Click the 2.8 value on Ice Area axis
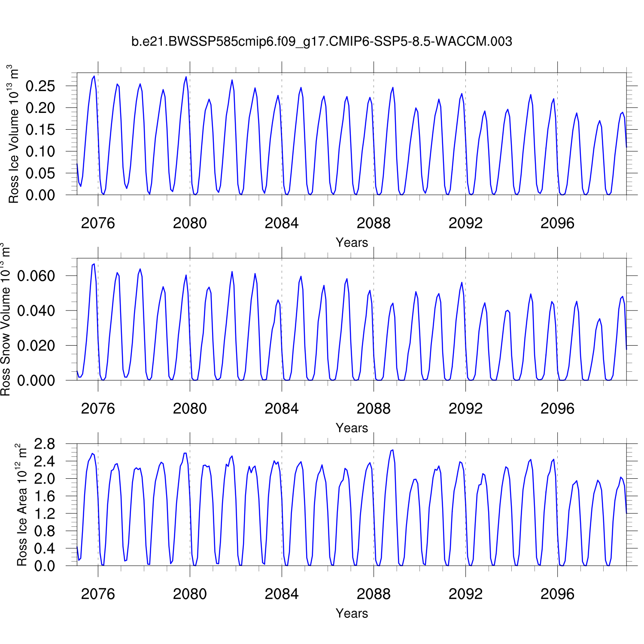The height and width of the screenshot is (644, 644). [x=45, y=444]
